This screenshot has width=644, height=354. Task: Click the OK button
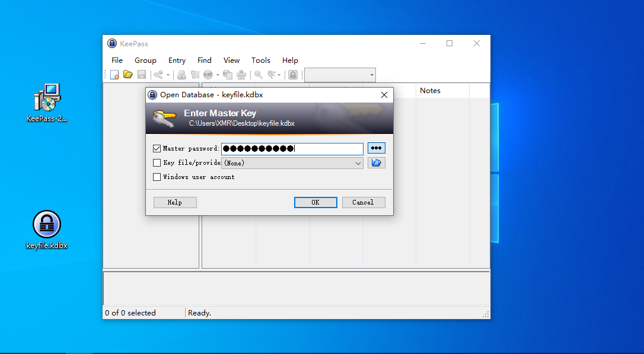315,202
